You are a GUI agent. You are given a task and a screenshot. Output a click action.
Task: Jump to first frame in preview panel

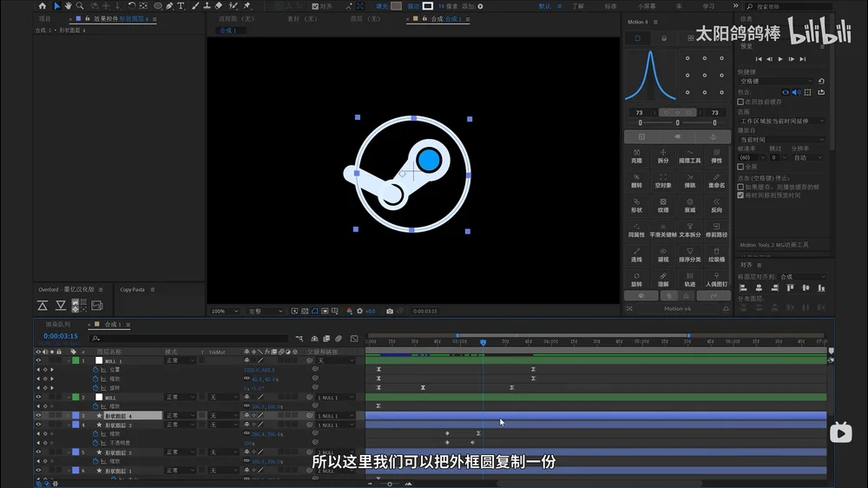pos(759,59)
